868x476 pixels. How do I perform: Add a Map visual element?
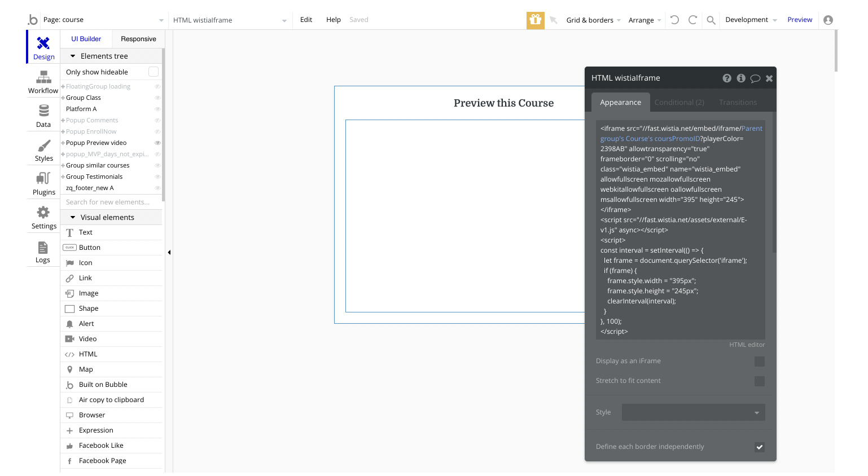coord(112,369)
